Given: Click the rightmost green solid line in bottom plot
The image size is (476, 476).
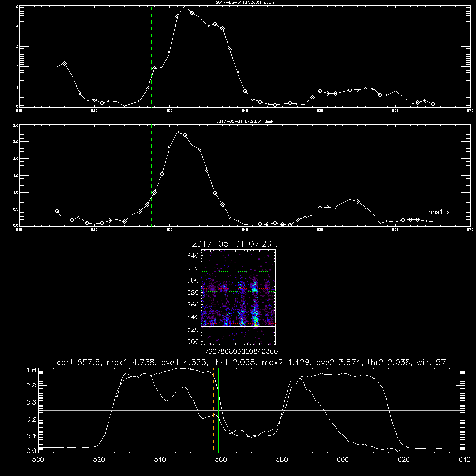Looking at the screenshot, I should pos(385,410).
